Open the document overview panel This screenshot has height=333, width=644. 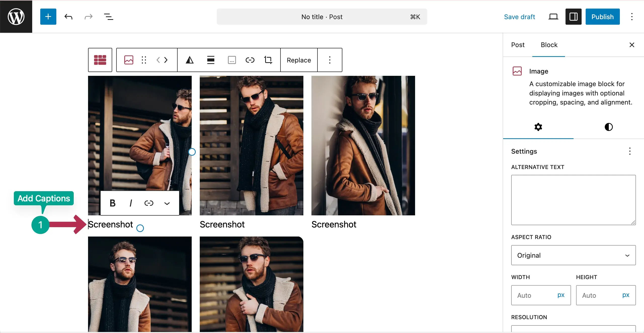tap(108, 17)
